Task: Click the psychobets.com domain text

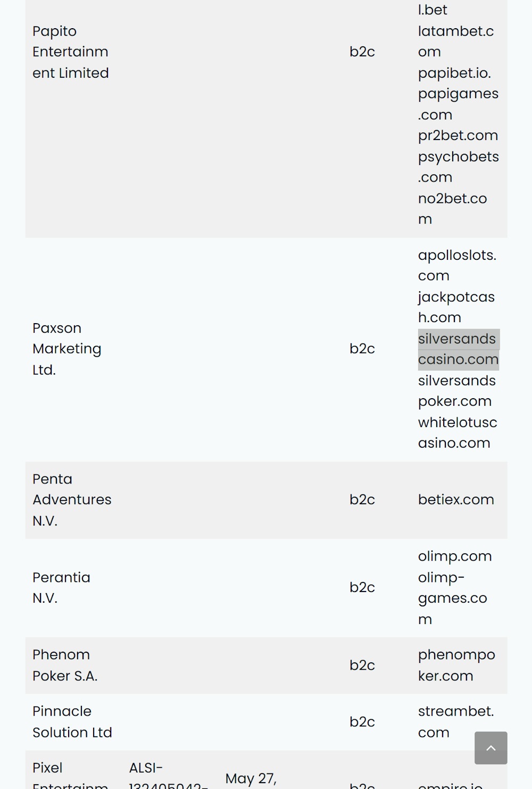Action: coord(458,167)
